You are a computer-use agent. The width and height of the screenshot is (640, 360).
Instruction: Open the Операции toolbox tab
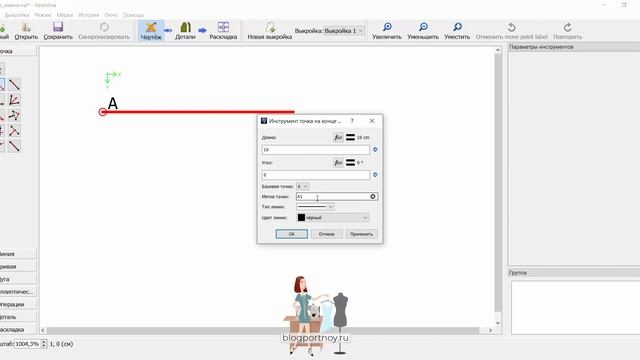(x=18, y=304)
